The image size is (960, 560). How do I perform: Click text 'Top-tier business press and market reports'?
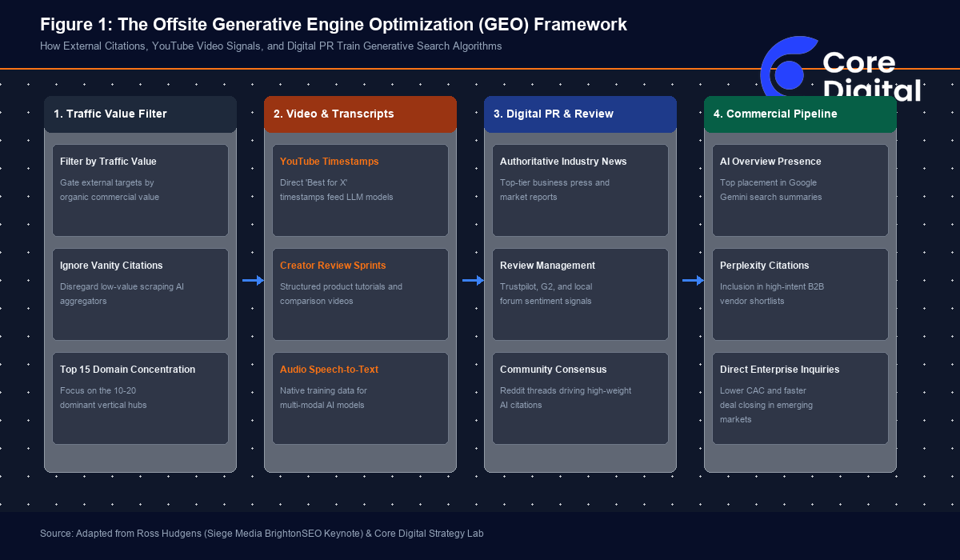coord(554,190)
